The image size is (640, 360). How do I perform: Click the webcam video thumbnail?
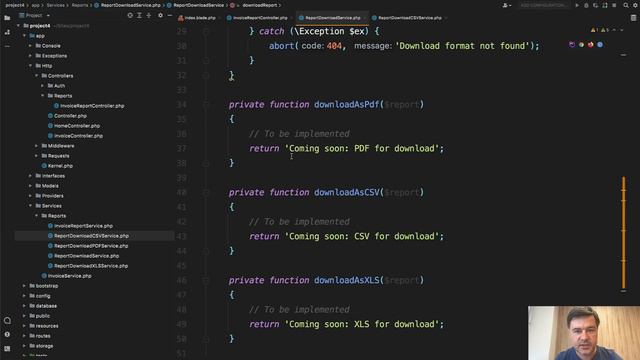pyautogui.click(x=584, y=333)
